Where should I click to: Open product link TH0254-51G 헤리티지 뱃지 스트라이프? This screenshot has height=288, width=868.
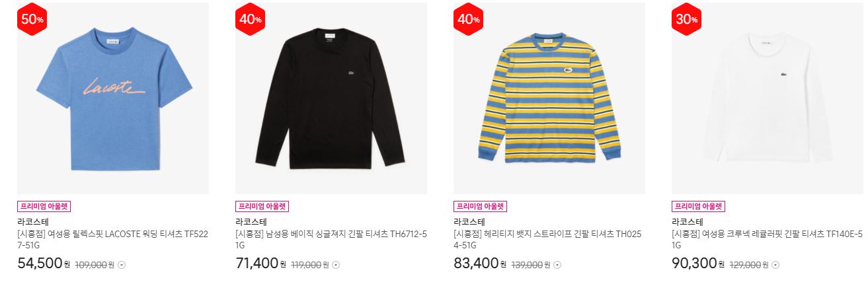tap(549, 239)
